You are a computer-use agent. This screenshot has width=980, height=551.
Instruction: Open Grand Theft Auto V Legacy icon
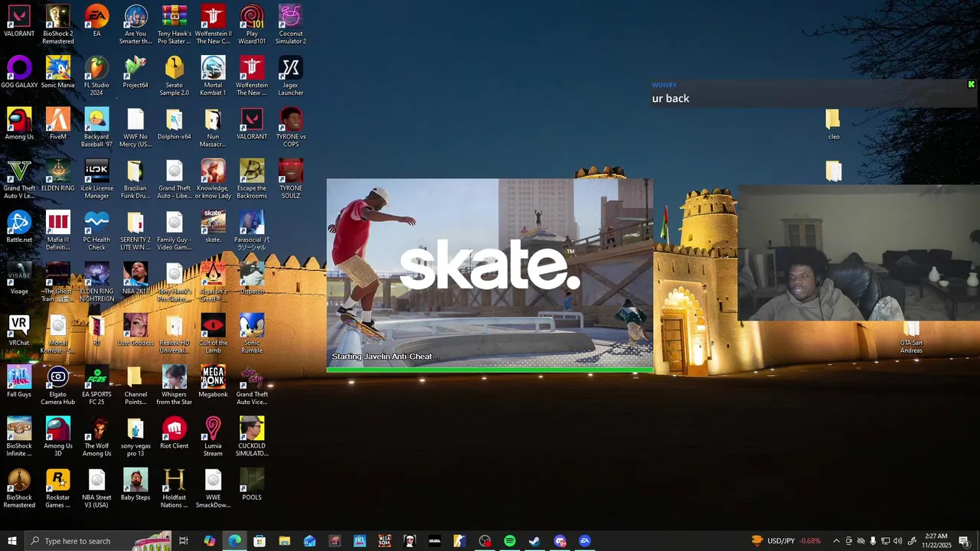click(19, 178)
